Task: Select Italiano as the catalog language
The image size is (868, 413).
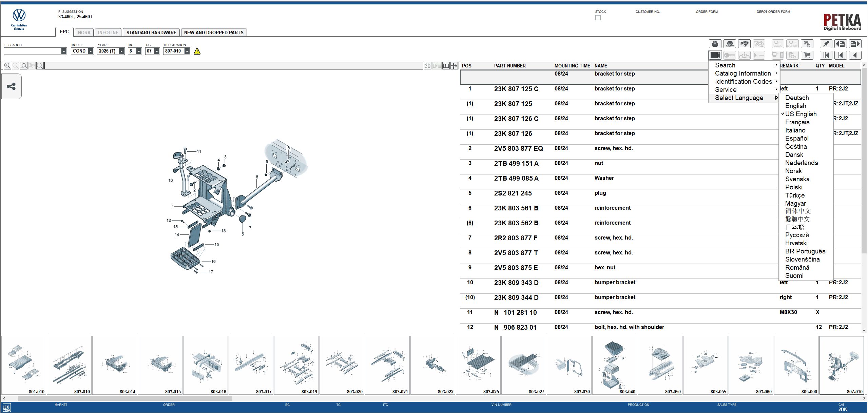Action: (x=795, y=130)
